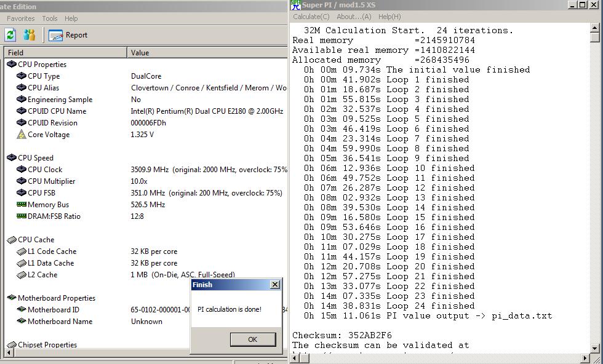Click Super PI vertical scrollbar down arrow
Viewport: 603px width, 364px height.
click(594, 348)
